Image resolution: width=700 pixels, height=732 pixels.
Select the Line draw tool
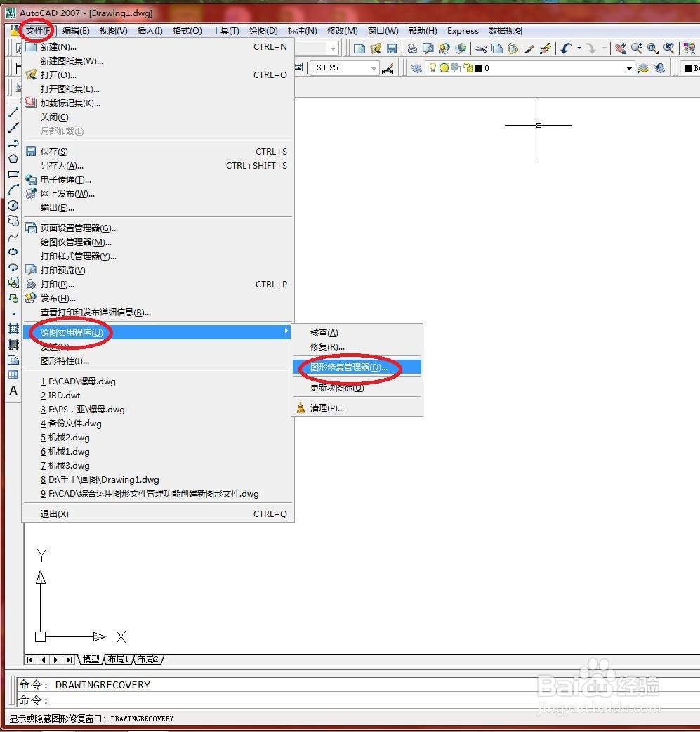tap(13, 112)
